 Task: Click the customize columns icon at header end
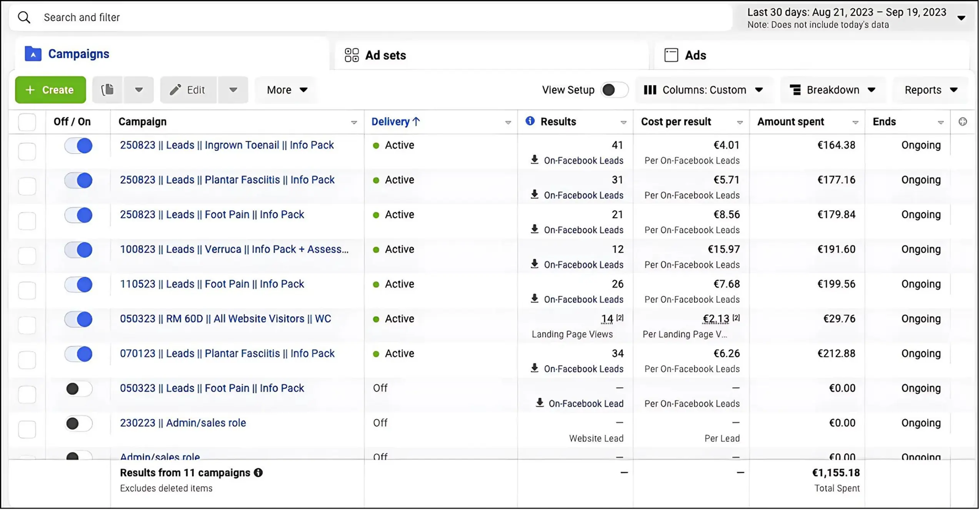click(962, 122)
